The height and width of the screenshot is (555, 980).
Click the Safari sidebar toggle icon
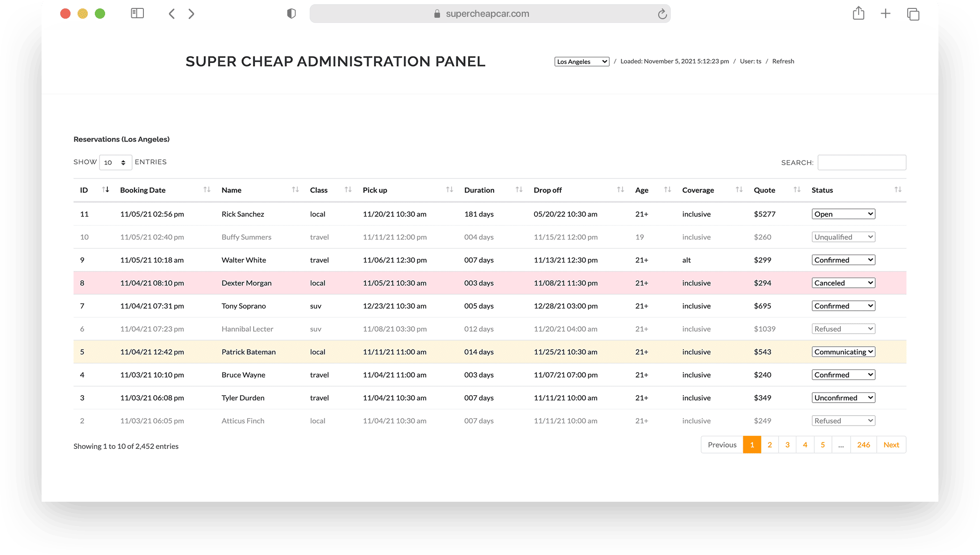coord(137,14)
